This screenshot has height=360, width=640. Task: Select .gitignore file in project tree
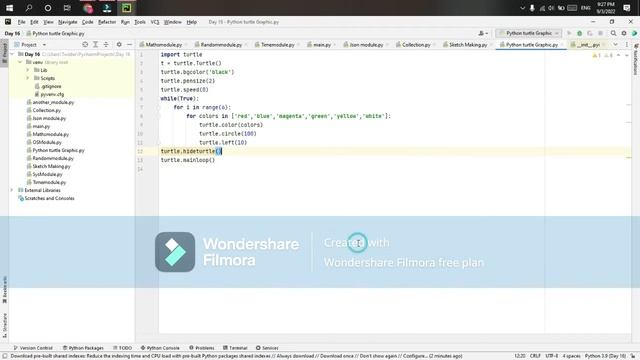[x=48, y=86]
